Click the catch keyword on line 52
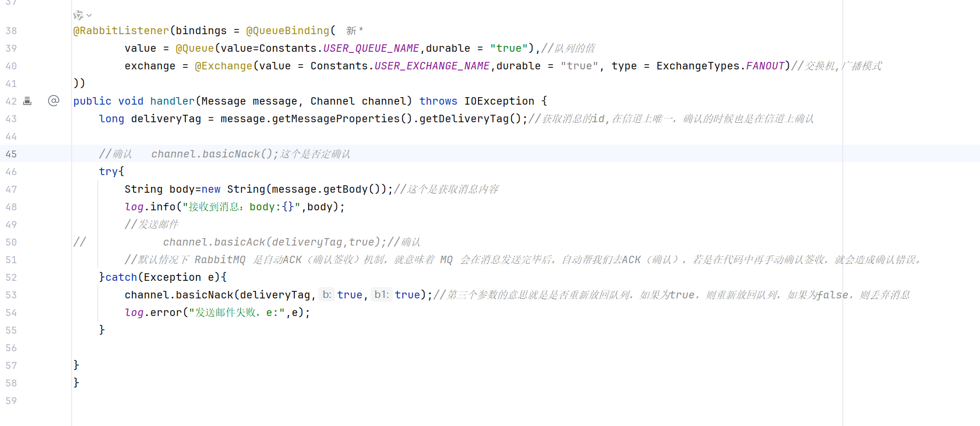 (121, 277)
